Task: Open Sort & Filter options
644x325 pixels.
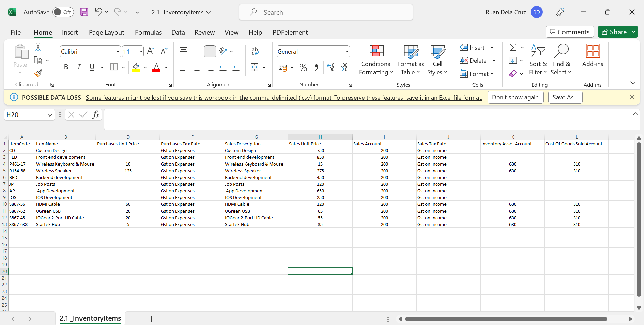Action: (538, 60)
